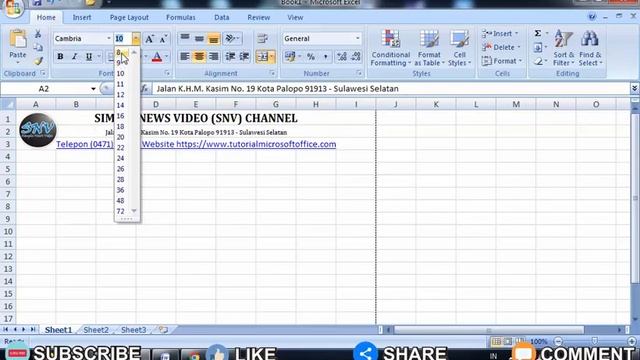The image size is (640, 360).
Task: Click the Office Button logo
Action: click(x=13, y=7)
